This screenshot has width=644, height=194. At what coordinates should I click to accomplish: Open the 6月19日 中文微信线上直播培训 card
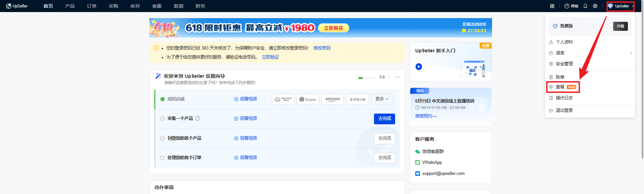coord(451,107)
